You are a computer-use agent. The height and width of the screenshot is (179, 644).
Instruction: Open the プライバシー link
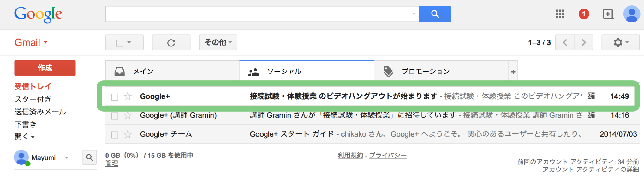coord(388,155)
